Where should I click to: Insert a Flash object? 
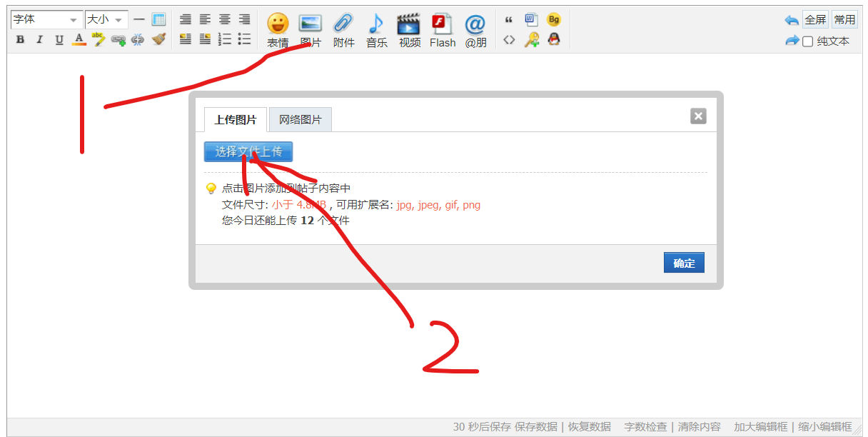(443, 31)
